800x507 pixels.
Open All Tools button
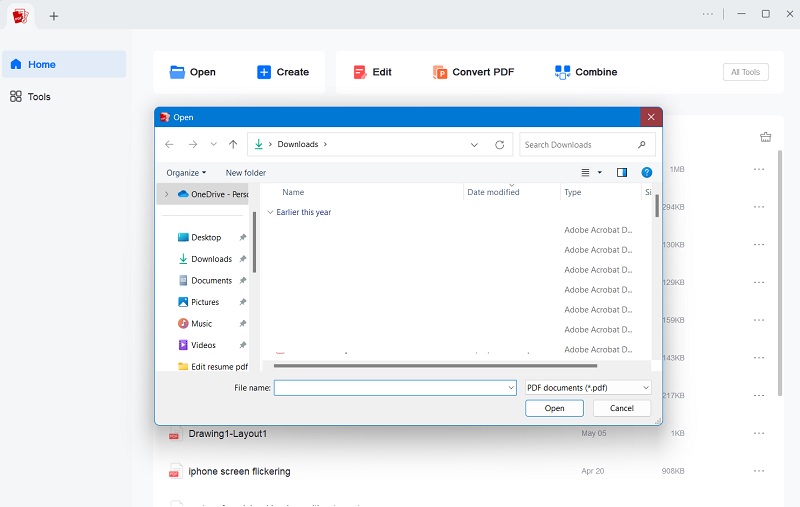[x=745, y=72]
